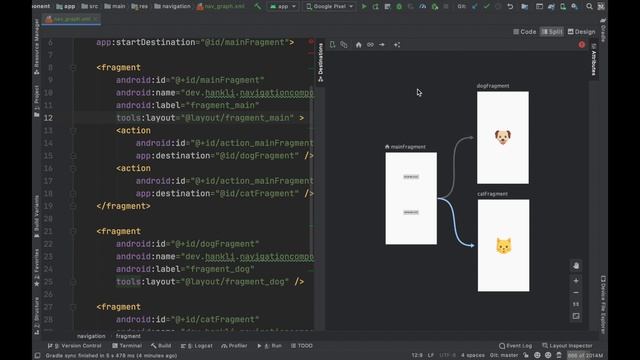Click the deep link chain icon

[370, 44]
